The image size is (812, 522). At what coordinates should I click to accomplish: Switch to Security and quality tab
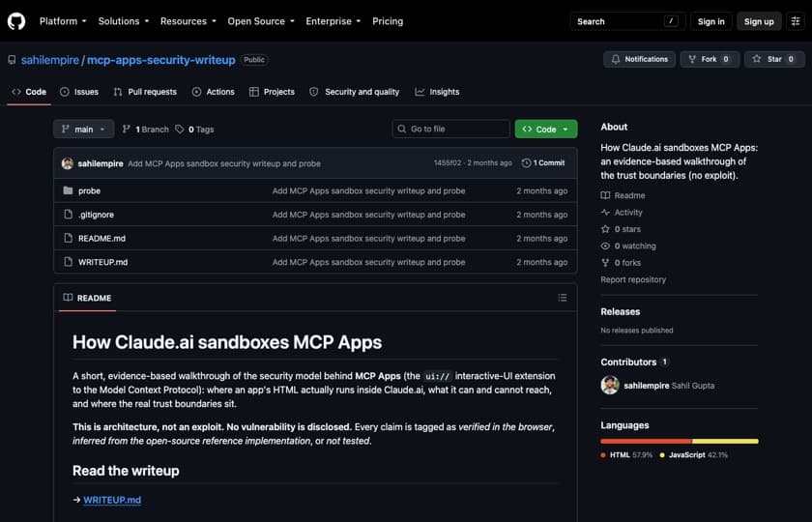click(355, 92)
